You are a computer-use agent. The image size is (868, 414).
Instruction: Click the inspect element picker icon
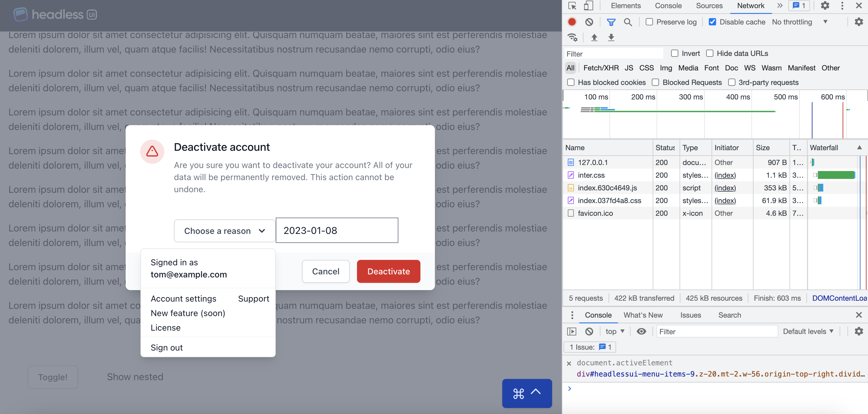[x=572, y=6]
